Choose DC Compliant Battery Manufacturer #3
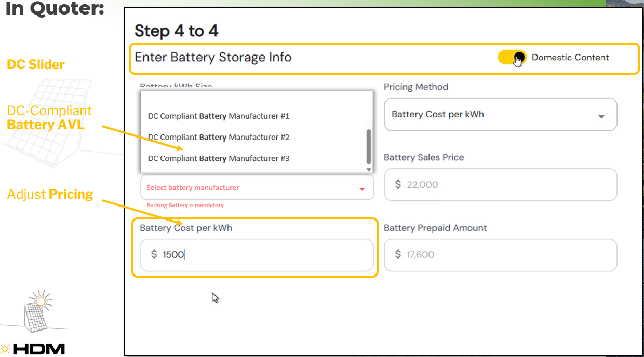This screenshot has height=357, width=644. (219, 158)
